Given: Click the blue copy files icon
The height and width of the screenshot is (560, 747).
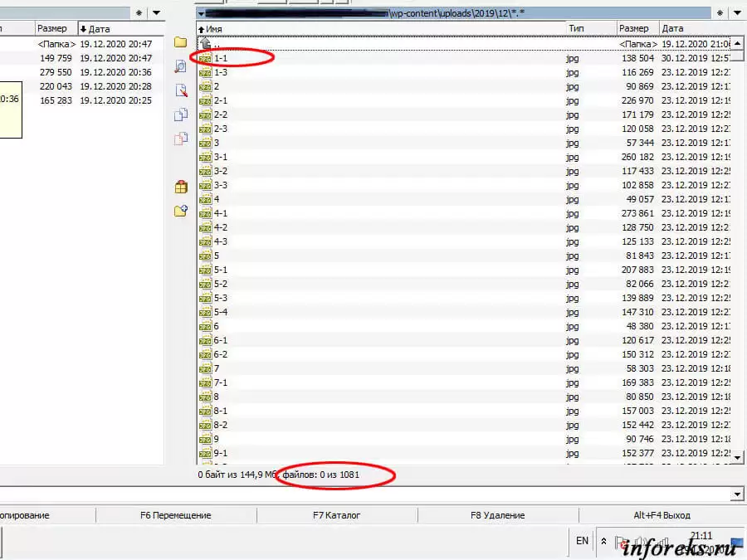Looking at the screenshot, I should click(x=180, y=114).
